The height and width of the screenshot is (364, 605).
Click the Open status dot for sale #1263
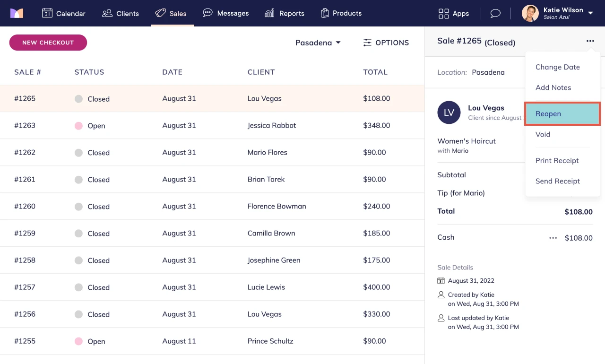tap(79, 125)
